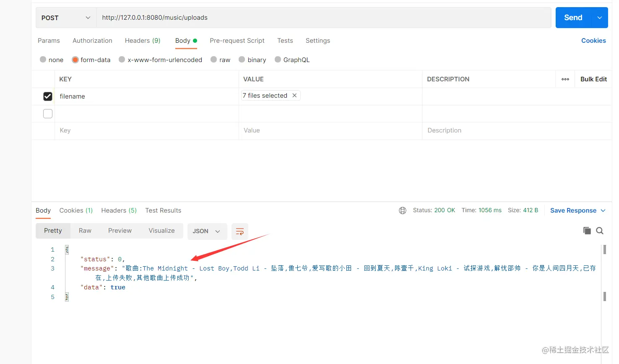This screenshot has height=364, width=619.
Task: Click the Save Response button
Action: 573,211
